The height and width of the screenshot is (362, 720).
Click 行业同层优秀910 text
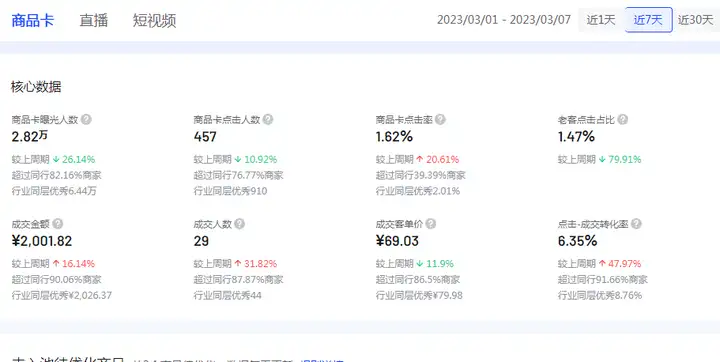(x=230, y=191)
